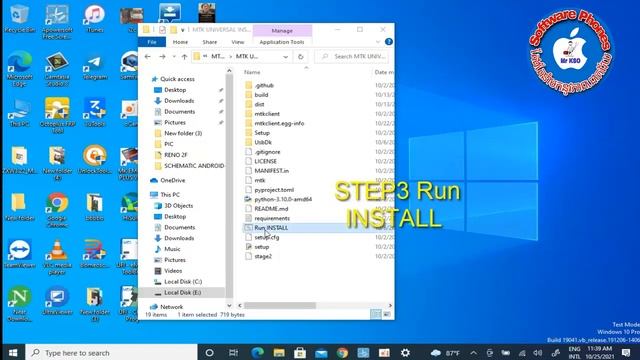Click the Type here to search box
Screen dimensions: 640x360
111,353
